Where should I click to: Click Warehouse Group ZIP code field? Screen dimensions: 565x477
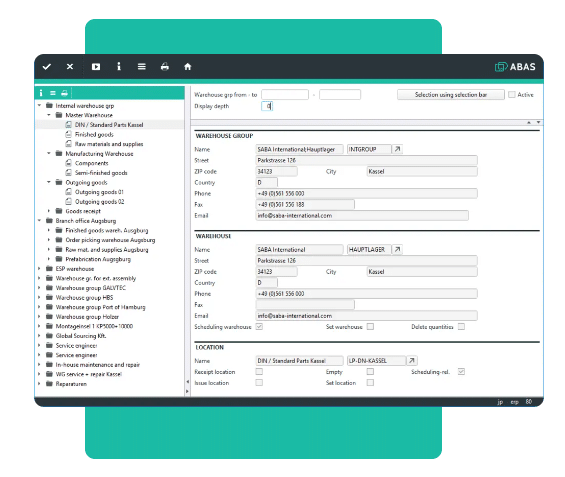click(x=276, y=171)
